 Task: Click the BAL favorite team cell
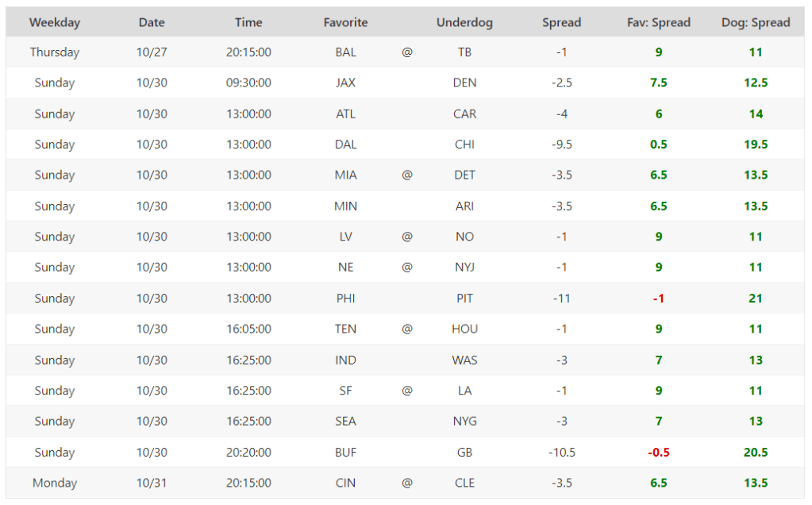pyautogui.click(x=345, y=52)
